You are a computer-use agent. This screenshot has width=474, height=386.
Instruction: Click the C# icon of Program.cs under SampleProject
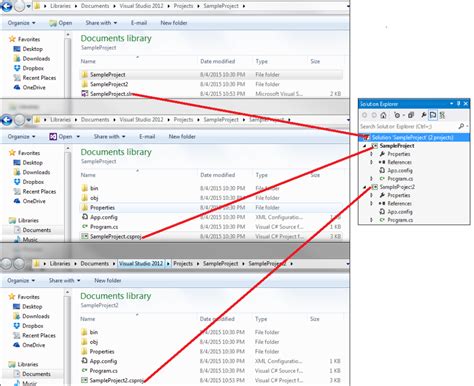(x=382, y=179)
